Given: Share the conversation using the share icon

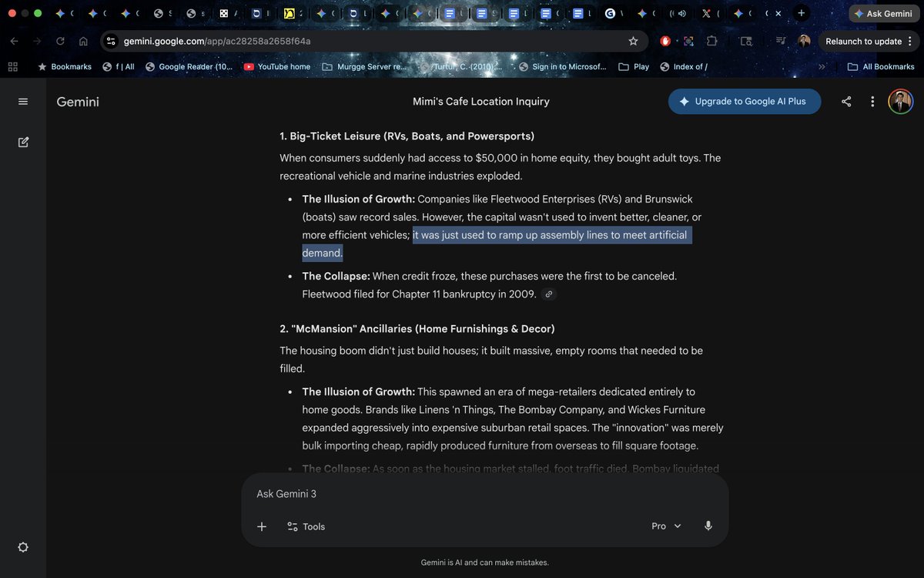Looking at the screenshot, I should coord(846,102).
